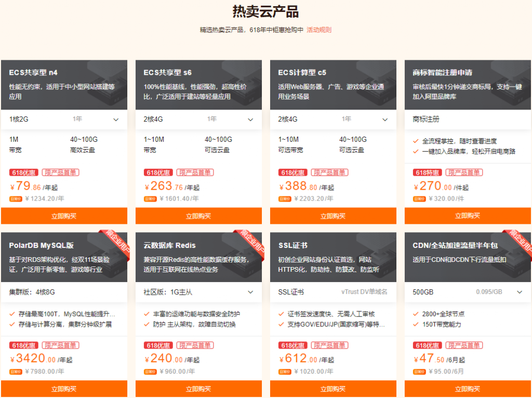Viewport: 532px width, 398px height.
Task: Click checkmark beside 2800+全球节点
Action: [x=416, y=314]
